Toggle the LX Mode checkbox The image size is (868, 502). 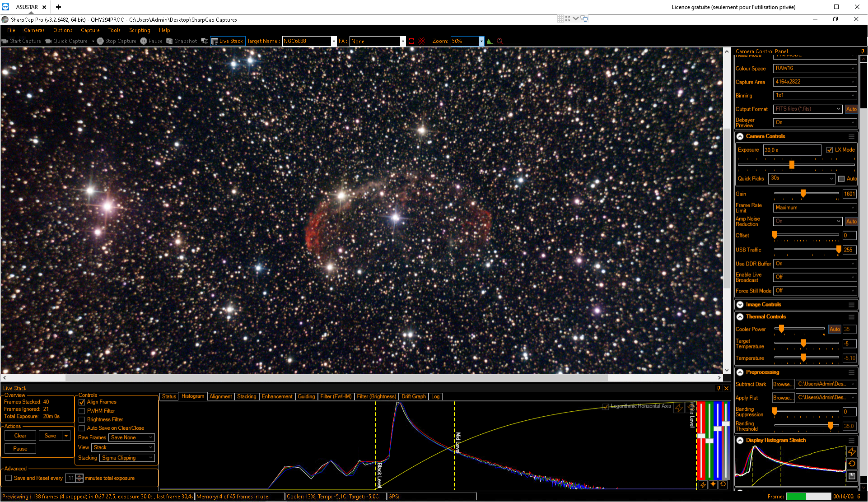(830, 150)
